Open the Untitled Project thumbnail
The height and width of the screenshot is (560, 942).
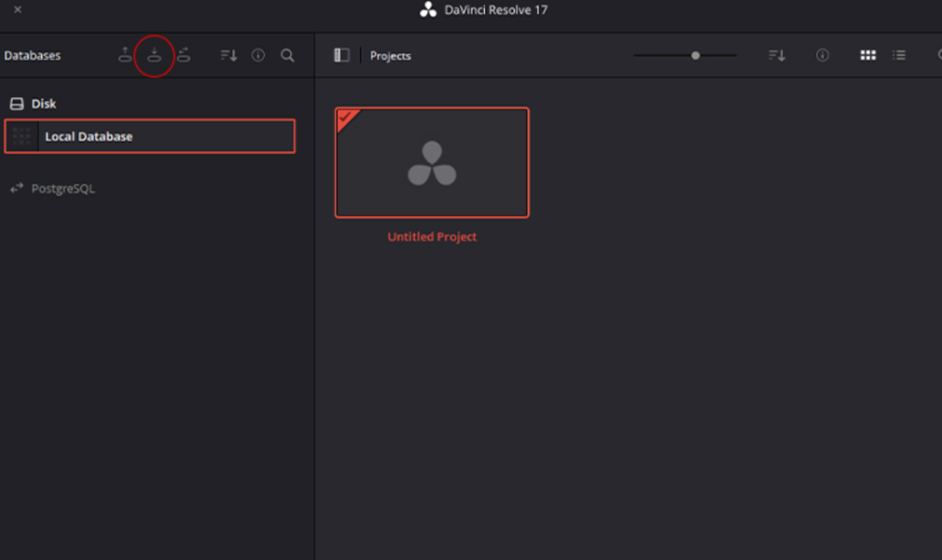click(x=432, y=163)
